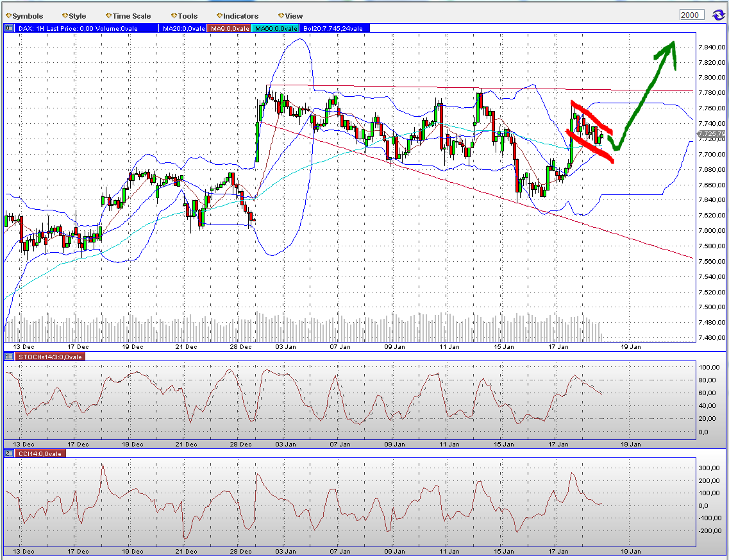Viewport: 729px width, 560px height.
Task: Focus the 2000 bars input field
Action: coord(692,15)
